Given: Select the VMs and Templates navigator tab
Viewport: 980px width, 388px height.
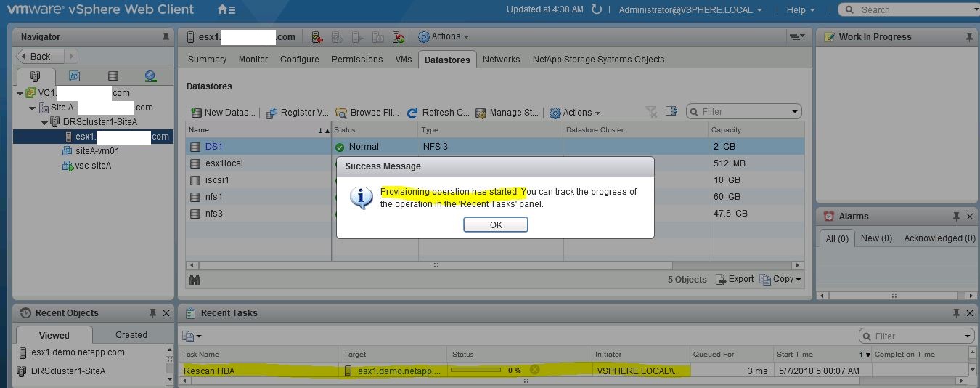Looking at the screenshot, I should [74, 76].
